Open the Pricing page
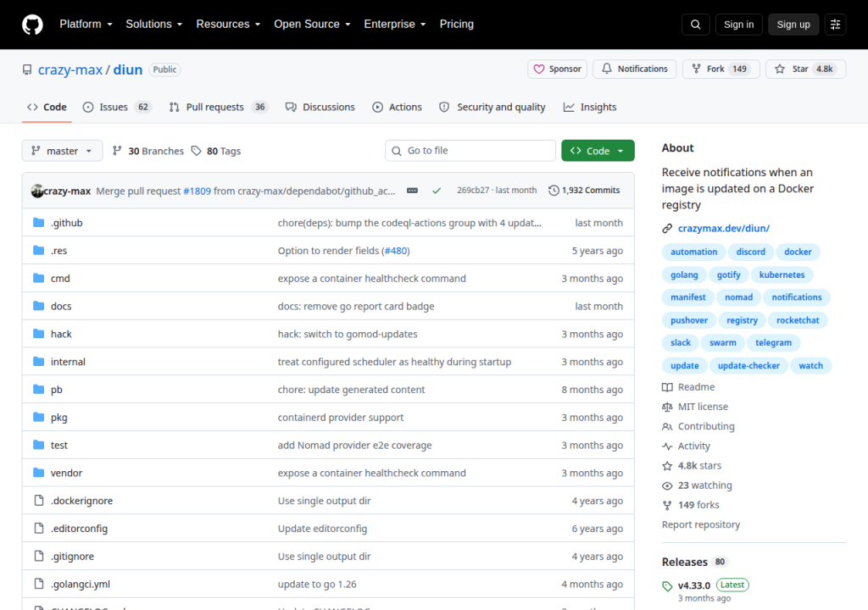 [457, 25]
